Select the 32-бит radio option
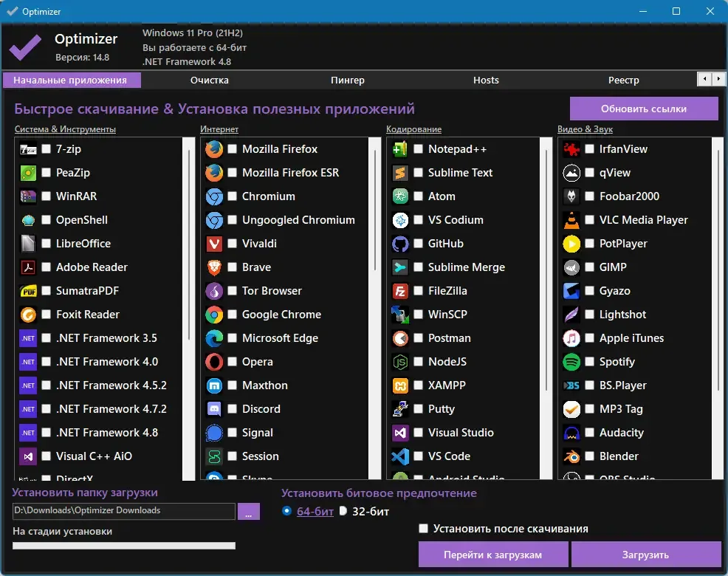The image size is (728, 576). click(x=343, y=512)
